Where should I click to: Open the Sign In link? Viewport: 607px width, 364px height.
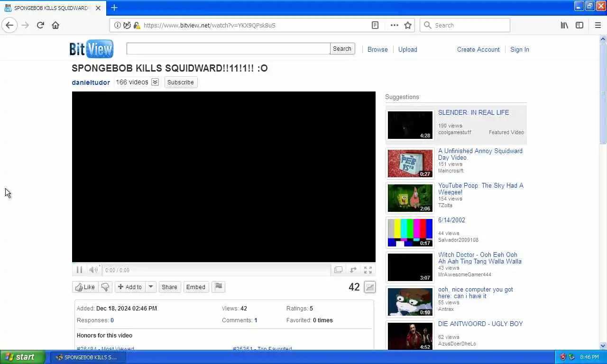[x=520, y=49]
